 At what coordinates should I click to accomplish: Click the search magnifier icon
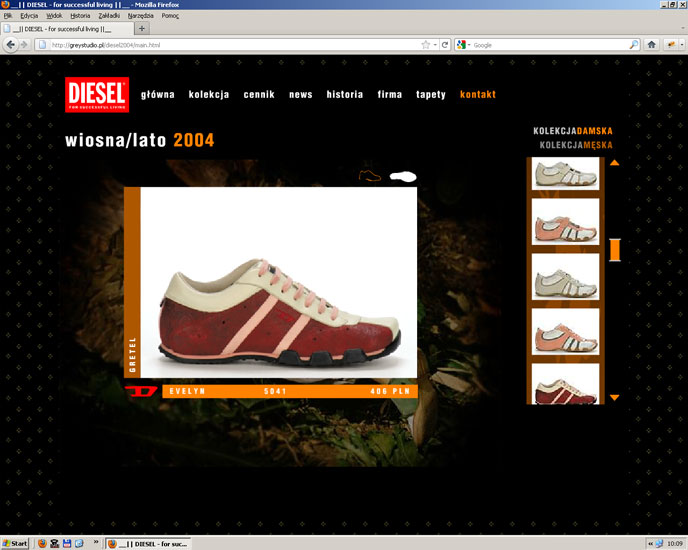(x=634, y=45)
